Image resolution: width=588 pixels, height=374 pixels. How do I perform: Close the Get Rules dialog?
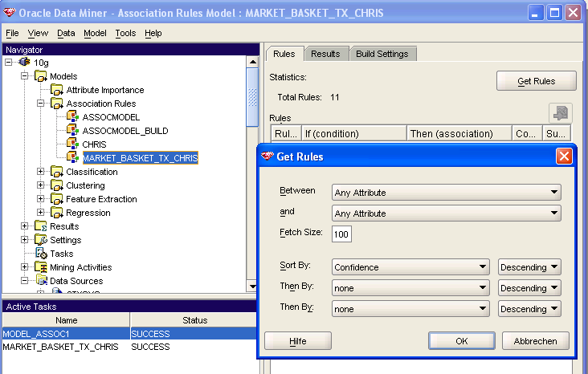(x=564, y=157)
